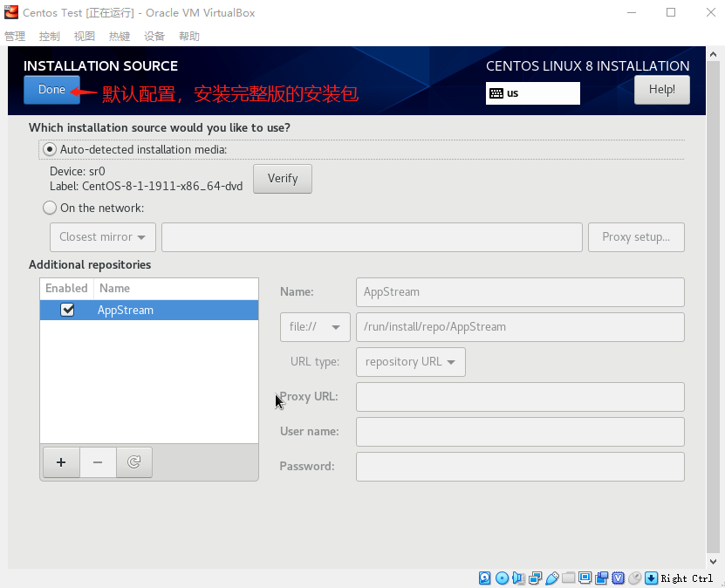The height and width of the screenshot is (588, 725).
Task: Click the USB devices status icon
Action: tap(552, 578)
